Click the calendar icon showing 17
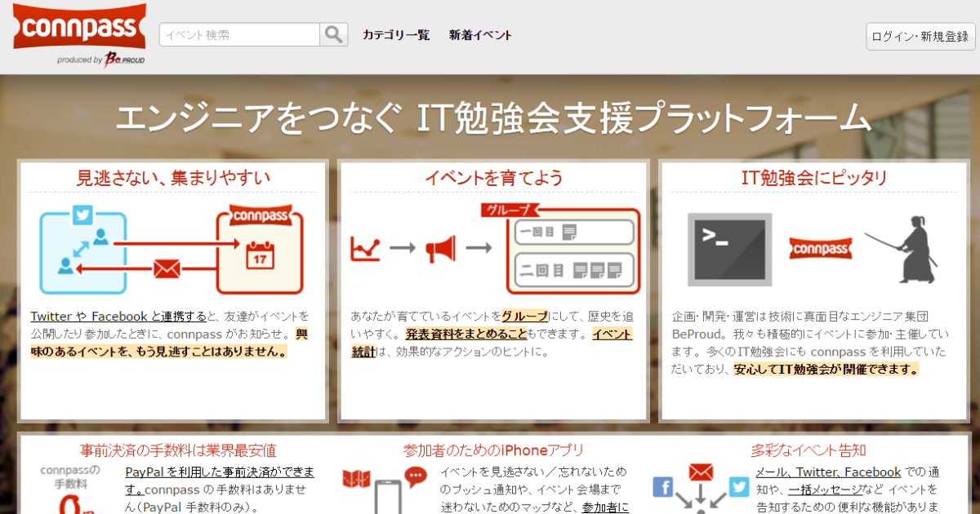This screenshot has width=980, height=514. pyautogui.click(x=258, y=255)
